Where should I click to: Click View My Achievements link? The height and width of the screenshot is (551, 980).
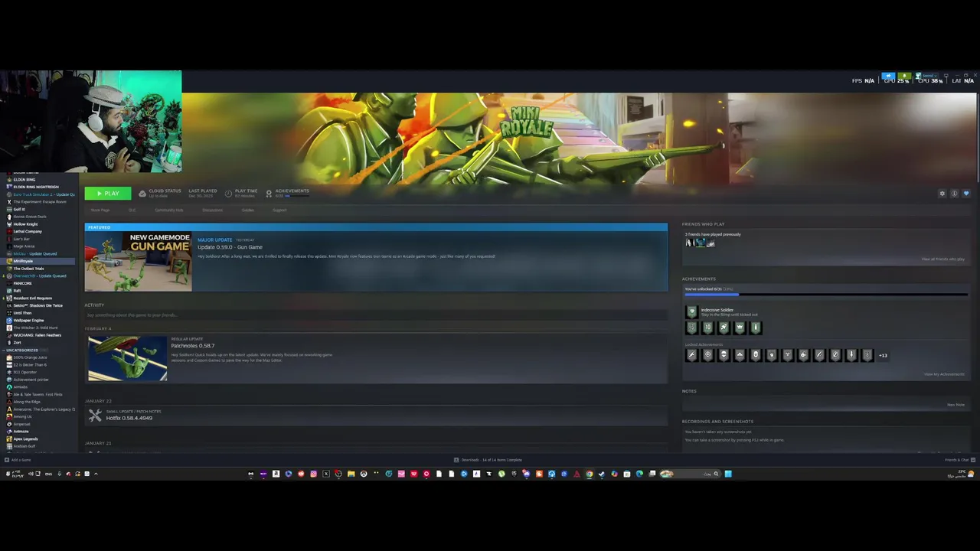(944, 374)
